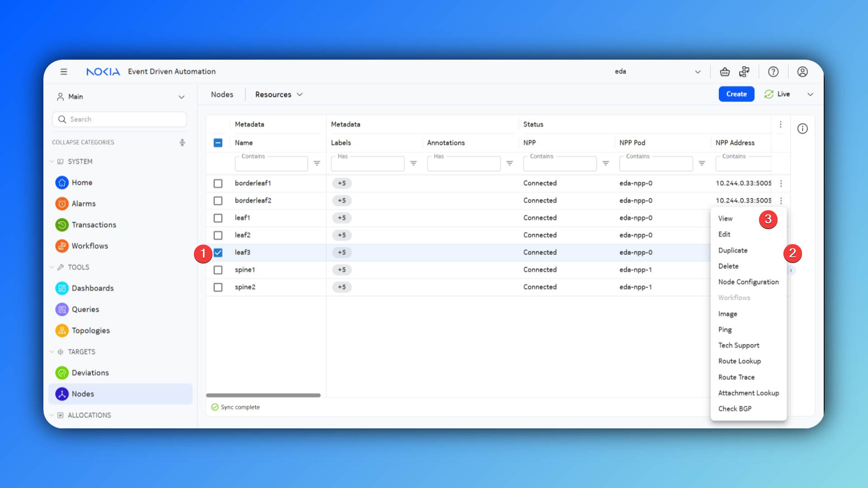This screenshot has width=868, height=488.
Task: Click the help question mark icon
Action: 773,71
